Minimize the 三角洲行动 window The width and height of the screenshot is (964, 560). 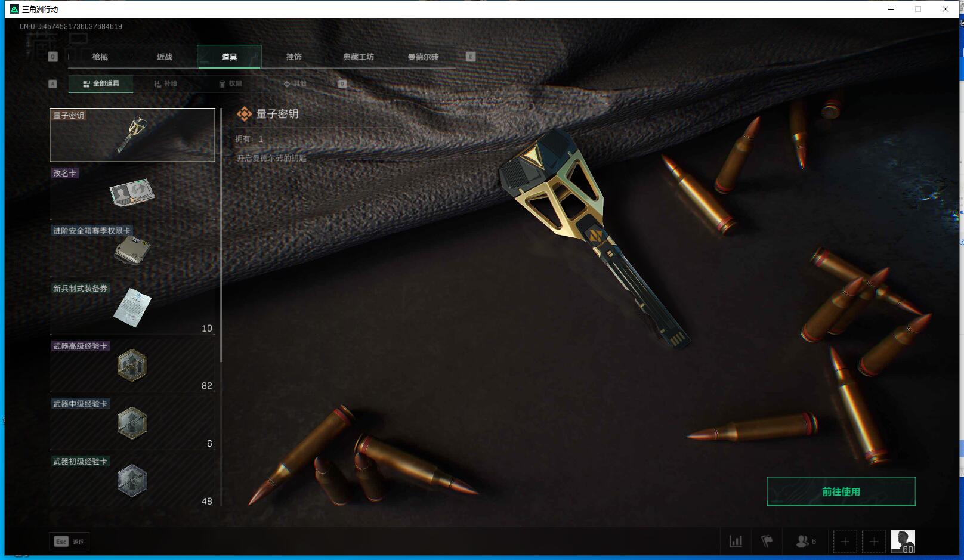point(891,9)
